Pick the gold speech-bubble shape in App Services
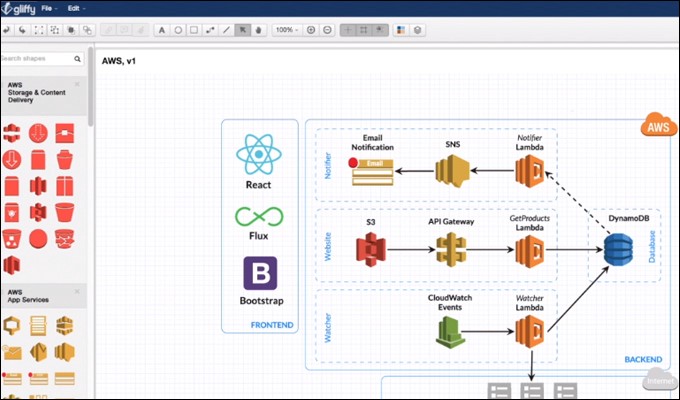Image resolution: width=680 pixels, height=400 pixels. [12, 326]
